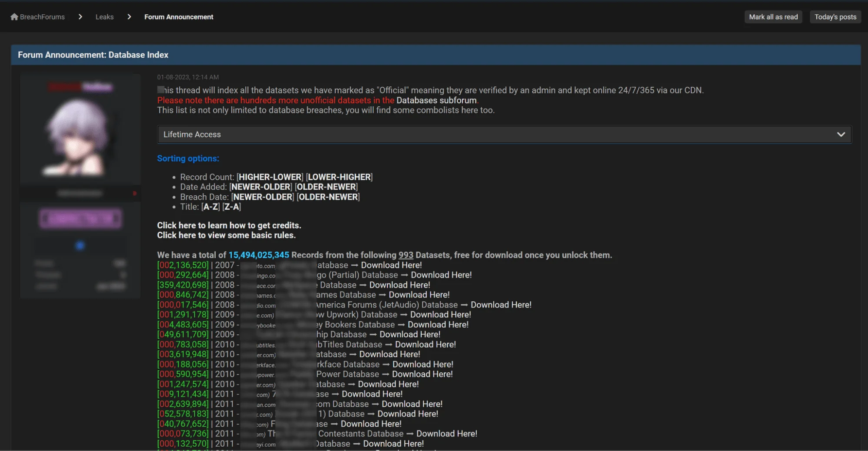Image resolution: width=868 pixels, height=451 pixels.
Task: Click the [052,578,183] record count
Action: tap(183, 414)
